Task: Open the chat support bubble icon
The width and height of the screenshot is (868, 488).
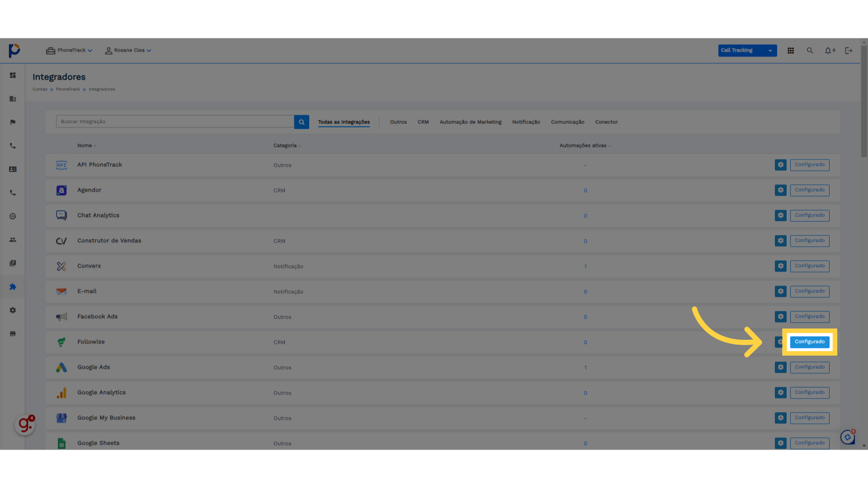Action: 848,437
